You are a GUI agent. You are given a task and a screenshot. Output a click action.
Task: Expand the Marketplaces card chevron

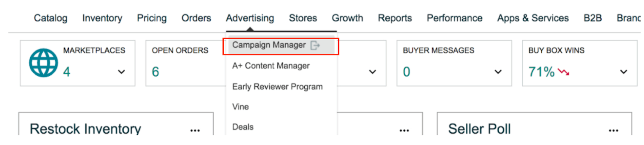(x=121, y=72)
